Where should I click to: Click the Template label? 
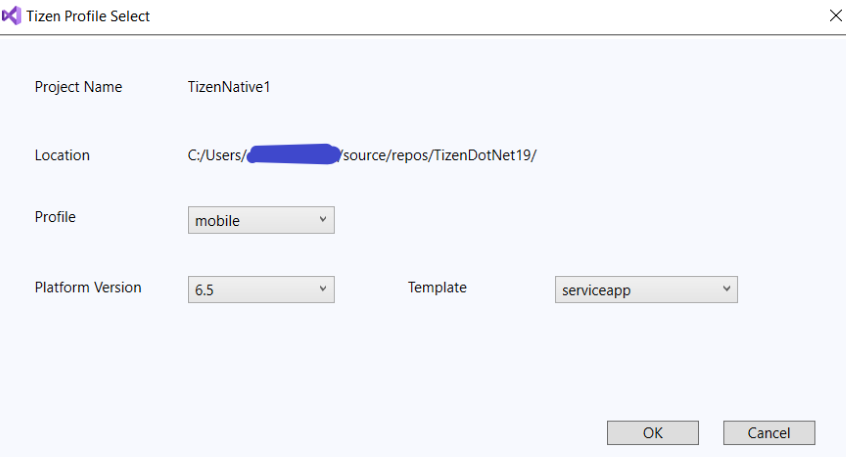pyautogui.click(x=437, y=287)
